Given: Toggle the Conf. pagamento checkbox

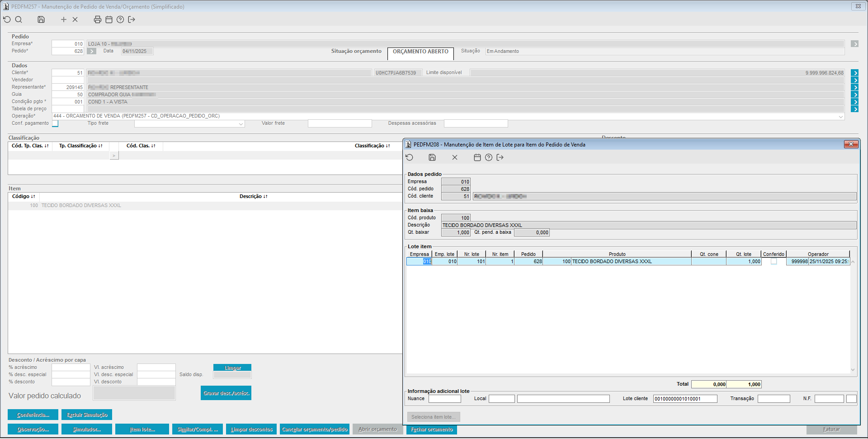Looking at the screenshot, I should [x=55, y=123].
